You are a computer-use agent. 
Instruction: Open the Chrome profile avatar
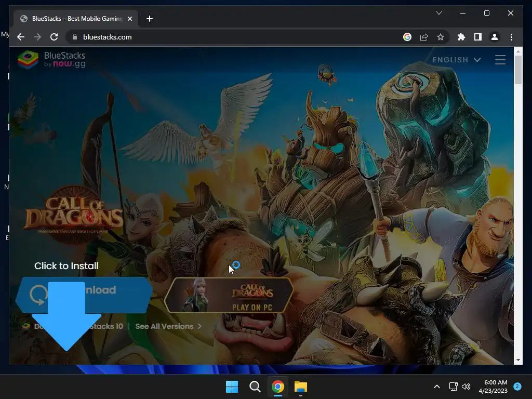click(x=495, y=37)
